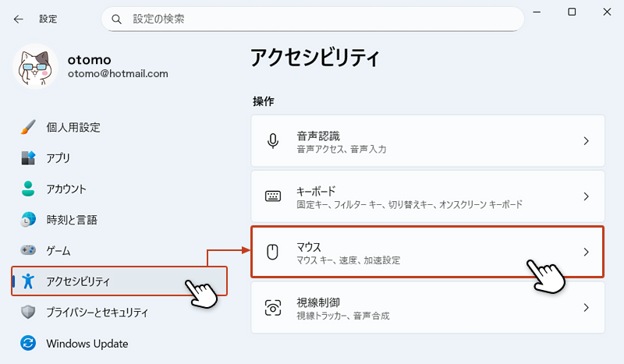This screenshot has height=364, width=624.
Task: Click the プライバシーとセキュリティ shield icon
Action: tap(28, 312)
